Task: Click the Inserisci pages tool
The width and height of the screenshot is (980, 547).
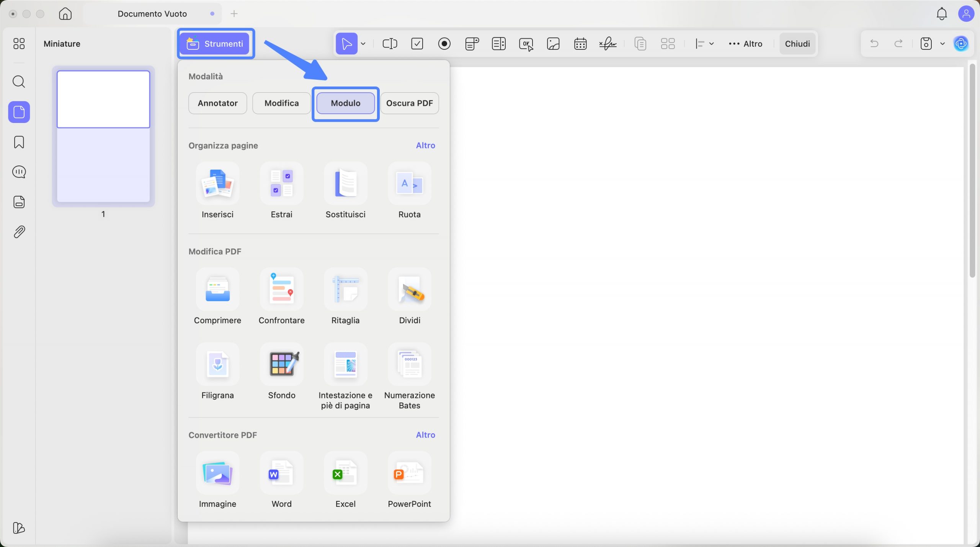Action: tap(217, 190)
